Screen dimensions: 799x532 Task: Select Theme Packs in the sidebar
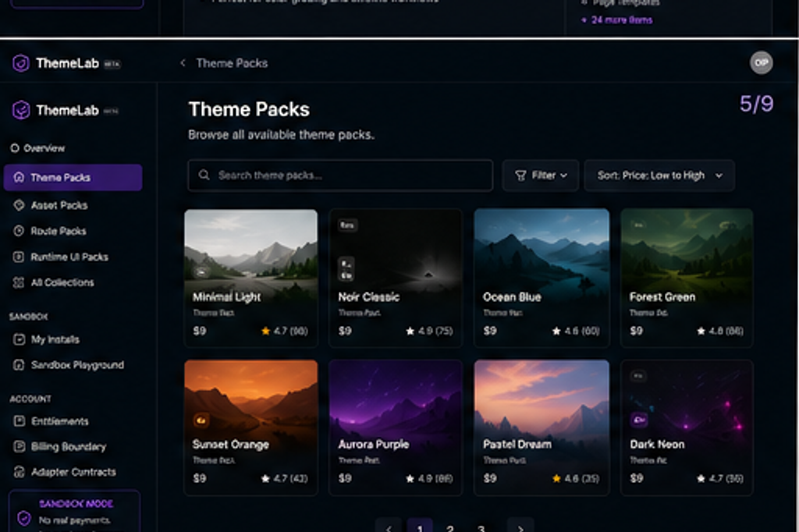(x=73, y=177)
